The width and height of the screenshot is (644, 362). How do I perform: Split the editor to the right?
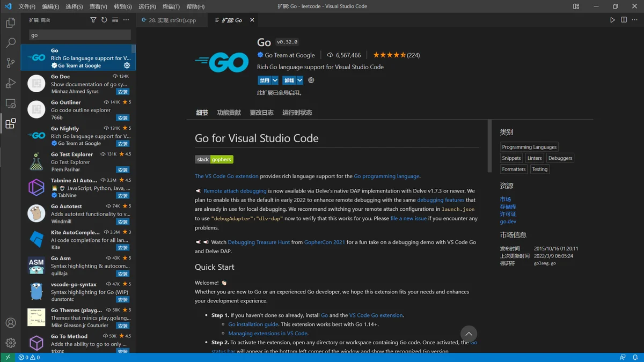point(624,20)
